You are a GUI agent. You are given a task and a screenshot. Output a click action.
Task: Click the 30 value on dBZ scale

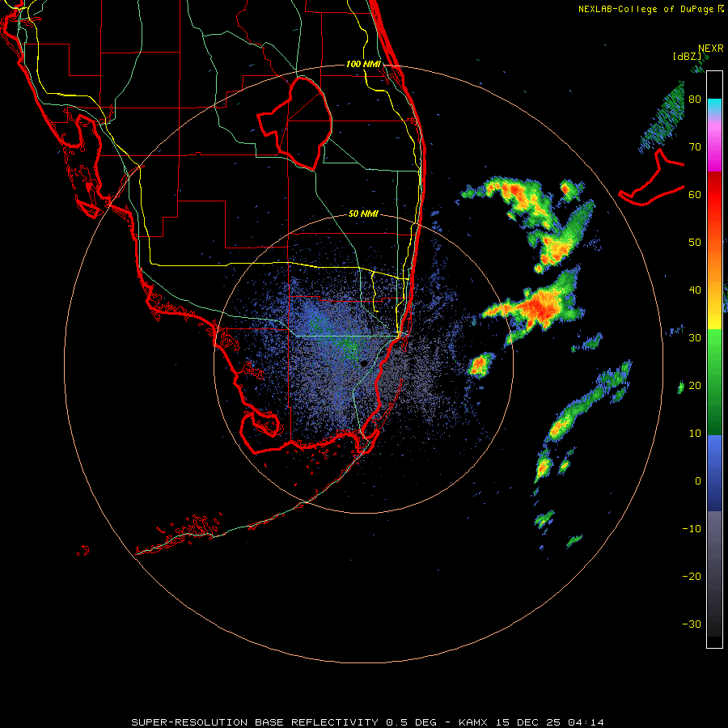[695, 338]
